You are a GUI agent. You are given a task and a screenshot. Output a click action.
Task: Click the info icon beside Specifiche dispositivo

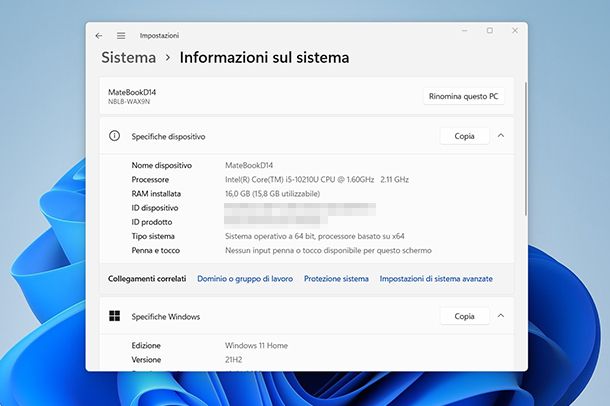(114, 136)
